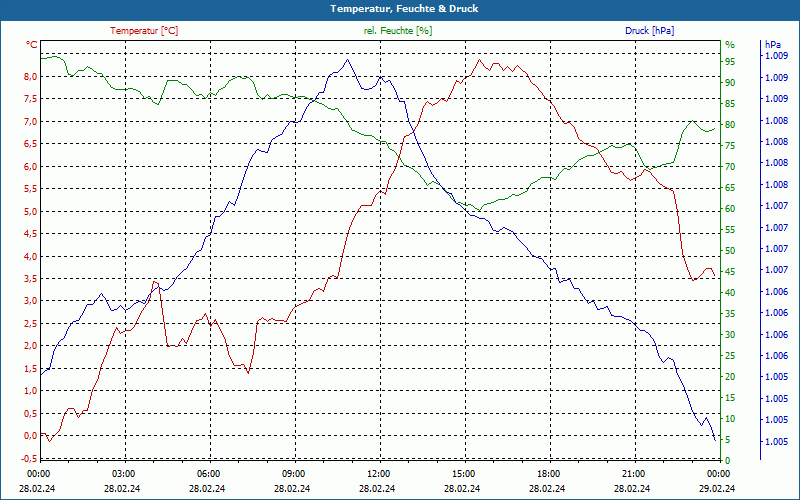Click the red '°C' axis unit label
Screen dimensions: 800x500
(x=32, y=45)
